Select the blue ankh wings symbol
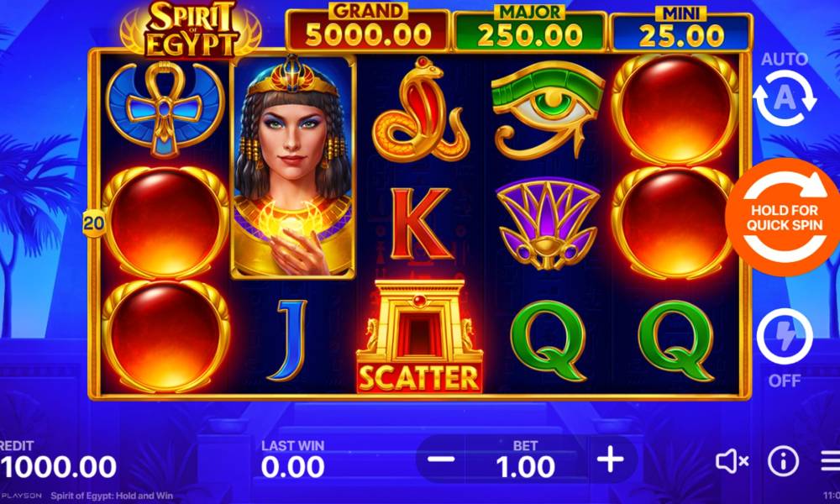 pos(165,108)
